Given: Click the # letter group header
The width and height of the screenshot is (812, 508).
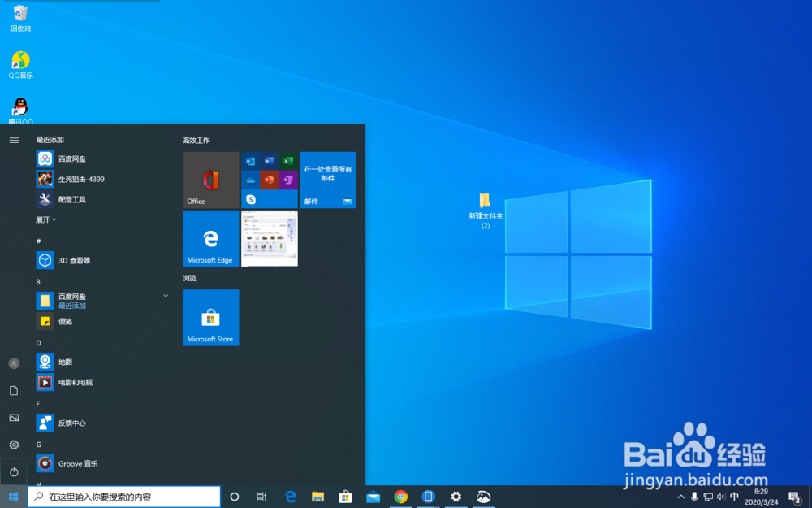Looking at the screenshot, I should 38,241.
